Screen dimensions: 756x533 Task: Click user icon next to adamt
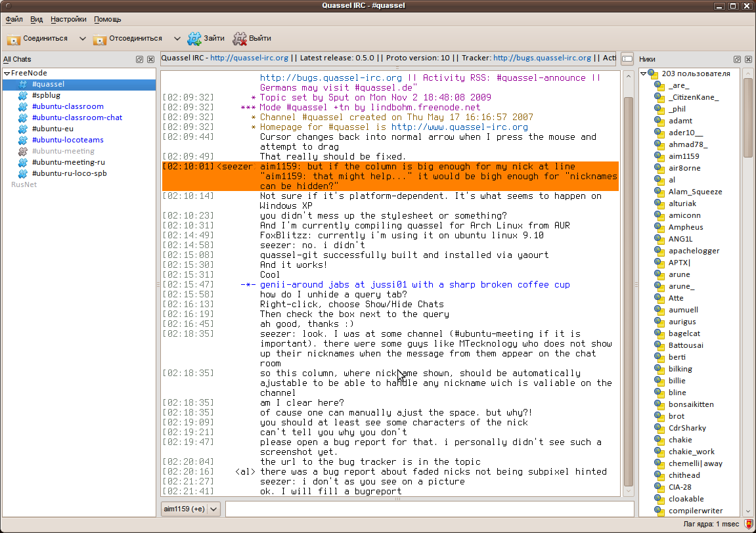click(x=659, y=121)
